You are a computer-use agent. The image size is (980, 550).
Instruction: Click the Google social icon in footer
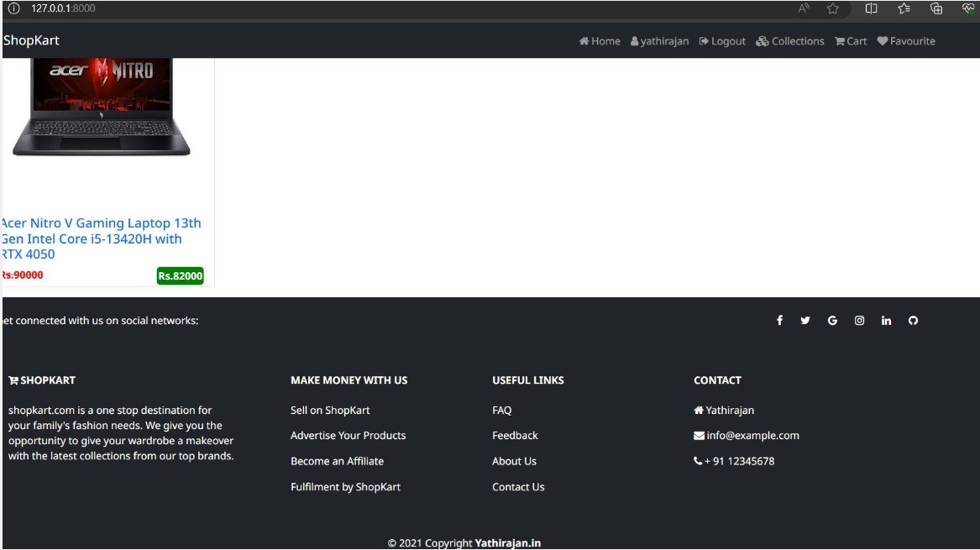(832, 320)
